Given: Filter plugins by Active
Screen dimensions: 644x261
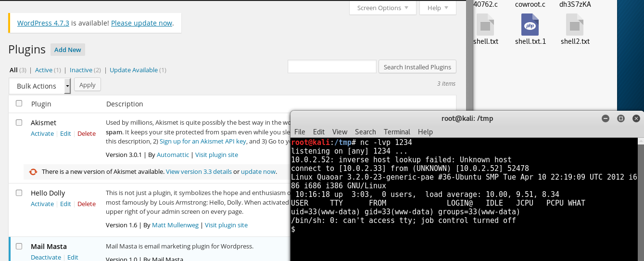Looking at the screenshot, I should point(44,70).
